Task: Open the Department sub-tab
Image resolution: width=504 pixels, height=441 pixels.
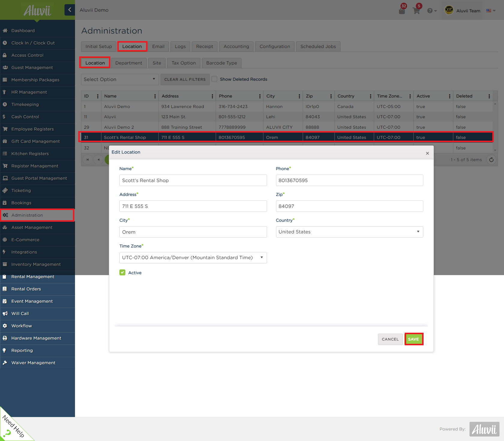Action: (x=129, y=63)
